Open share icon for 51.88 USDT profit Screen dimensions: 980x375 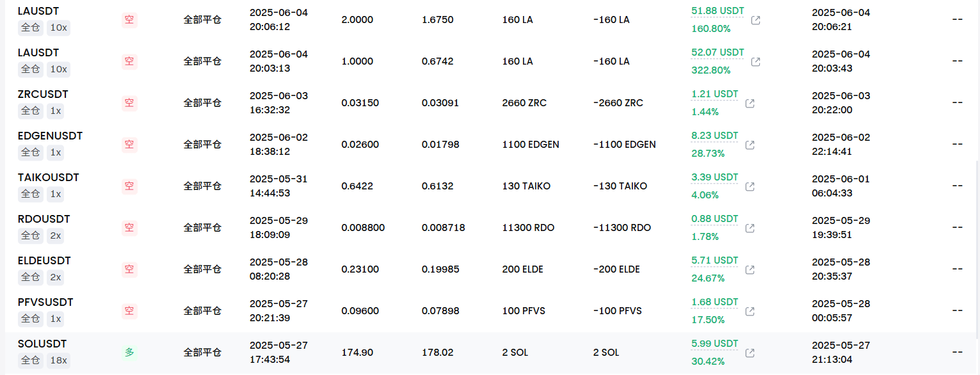pyautogui.click(x=755, y=20)
